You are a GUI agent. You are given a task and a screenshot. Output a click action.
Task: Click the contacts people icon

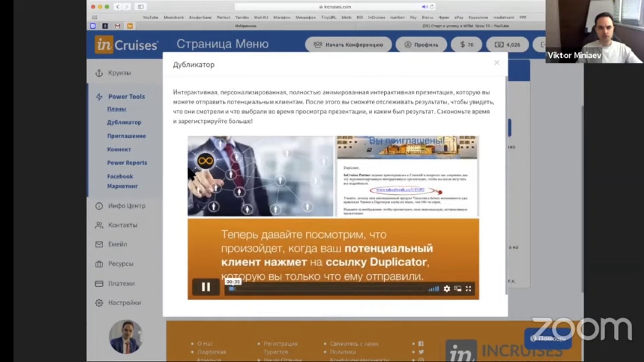click(99, 225)
